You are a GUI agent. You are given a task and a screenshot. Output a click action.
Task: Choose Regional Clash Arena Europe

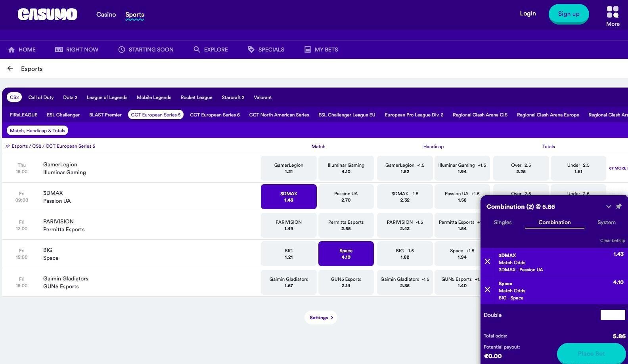[x=548, y=115]
